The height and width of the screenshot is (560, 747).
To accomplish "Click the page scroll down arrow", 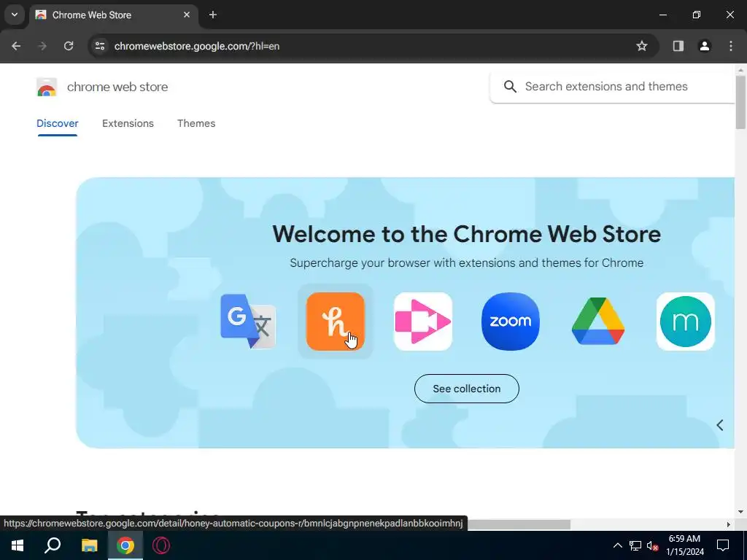I will click(x=740, y=512).
